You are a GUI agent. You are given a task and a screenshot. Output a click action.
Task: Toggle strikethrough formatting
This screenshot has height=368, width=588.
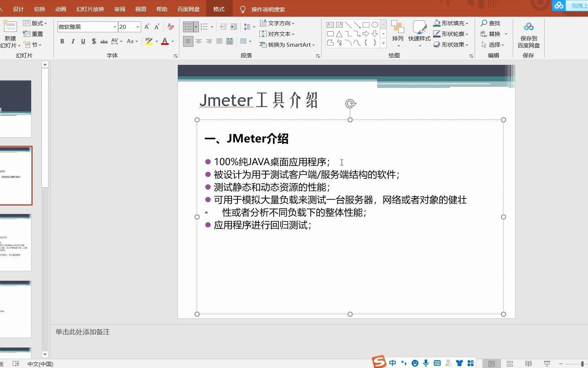pos(104,42)
